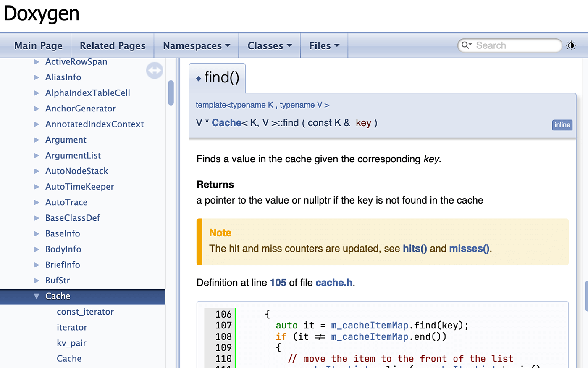Focus the Search input field
This screenshot has width=588, height=368.
(x=517, y=45)
